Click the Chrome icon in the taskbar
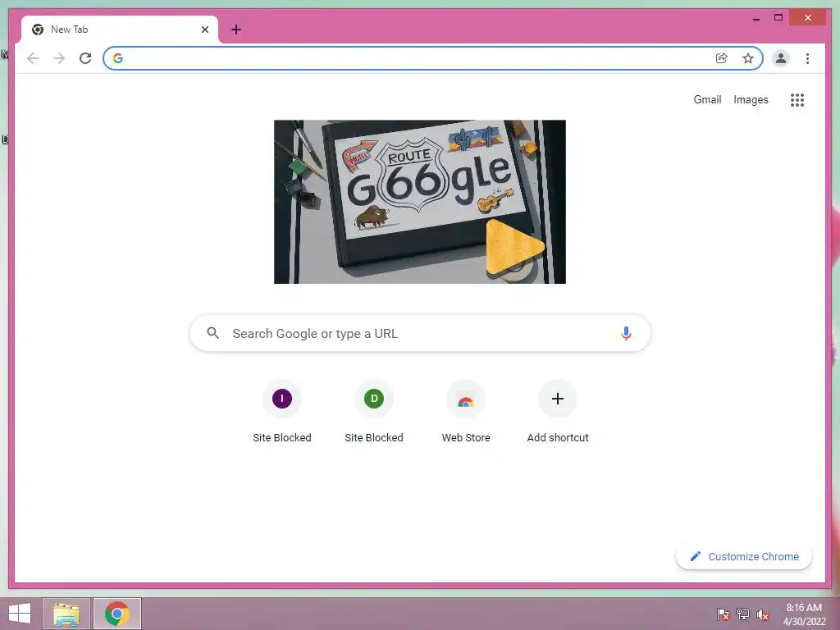840x630 pixels. pyautogui.click(x=117, y=614)
